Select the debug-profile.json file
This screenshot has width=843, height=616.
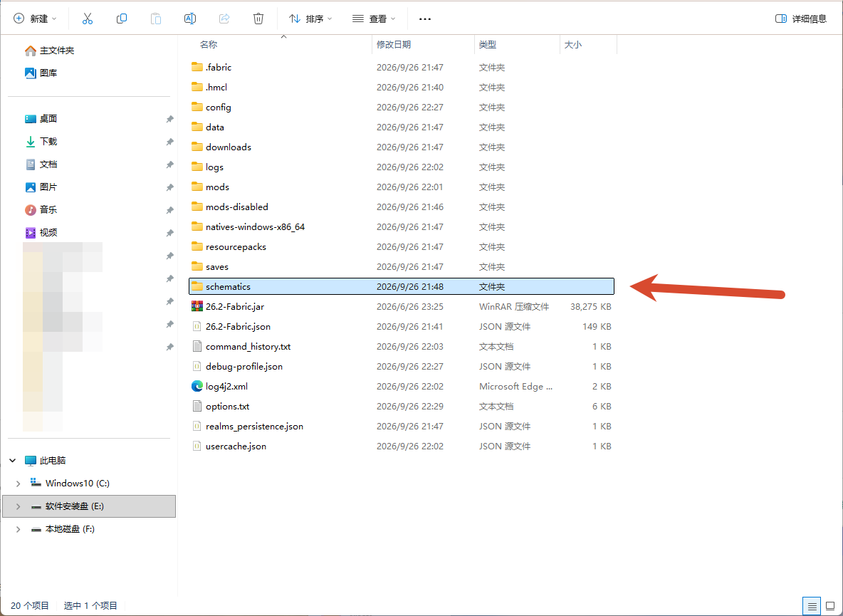[x=401, y=367]
